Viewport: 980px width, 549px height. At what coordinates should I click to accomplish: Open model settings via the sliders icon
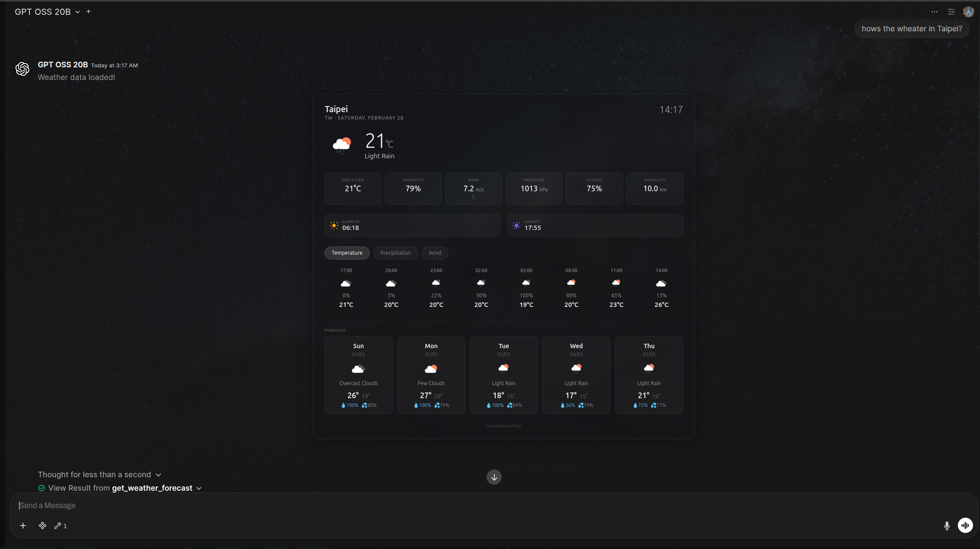coord(951,12)
